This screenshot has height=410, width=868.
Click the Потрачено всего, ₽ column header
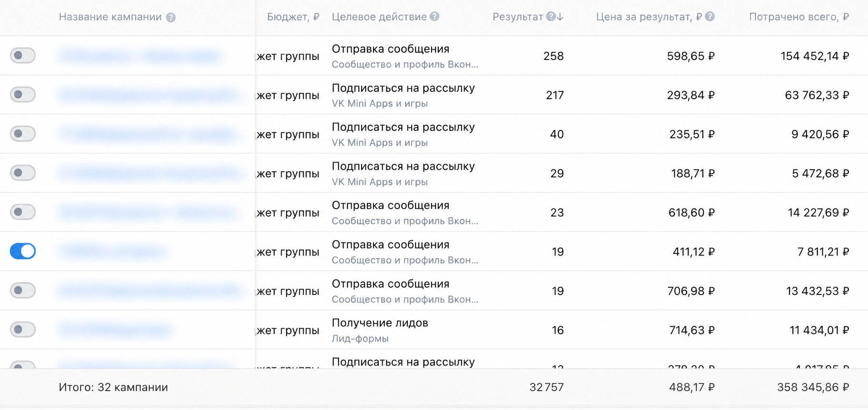coord(799,17)
